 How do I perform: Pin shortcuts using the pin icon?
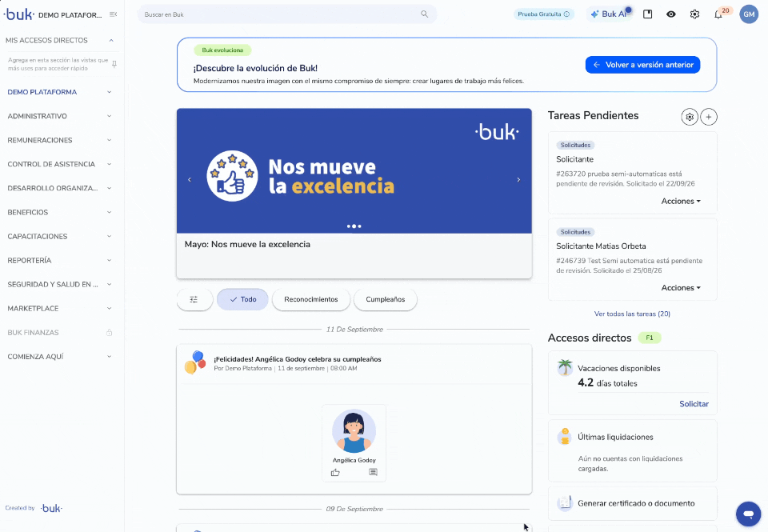click(x=114, y=64)
